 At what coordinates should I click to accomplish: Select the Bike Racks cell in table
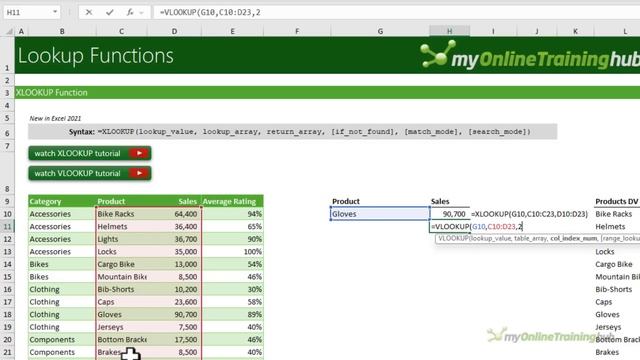tap(121, 214)
